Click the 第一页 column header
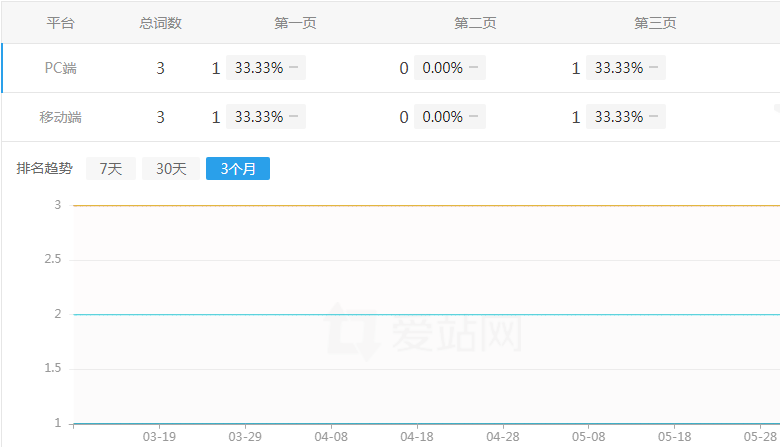The width and height of the screenshot is (780, 447). pyautogui.click(x=295, y=23)
